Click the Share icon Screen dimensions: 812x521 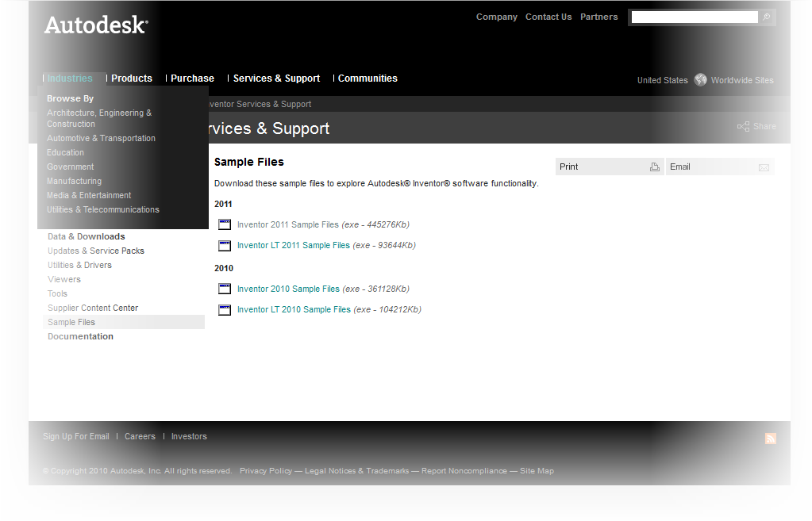coord(743,126)
